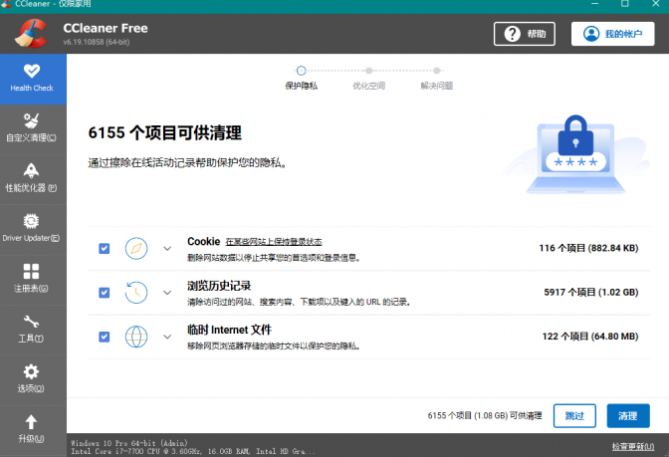This screenshot has width=669, height=457.
Task: Uncheck the 临时 Internet 文件 checkbox
Action: tap(104, 337)
